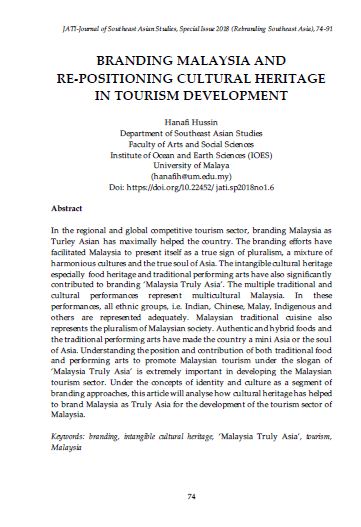The height and width of the screenshot is (527, 361).
Task: Click the last keyword 'Malaysia' in italics
Action: [x=66, y=447]
